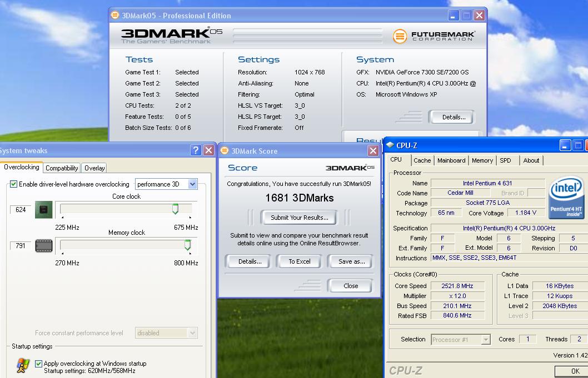Click the Windows startup flag icon
Image resolution: width=588 pixels, height=378 pixels.
click(x=23, y=365)
